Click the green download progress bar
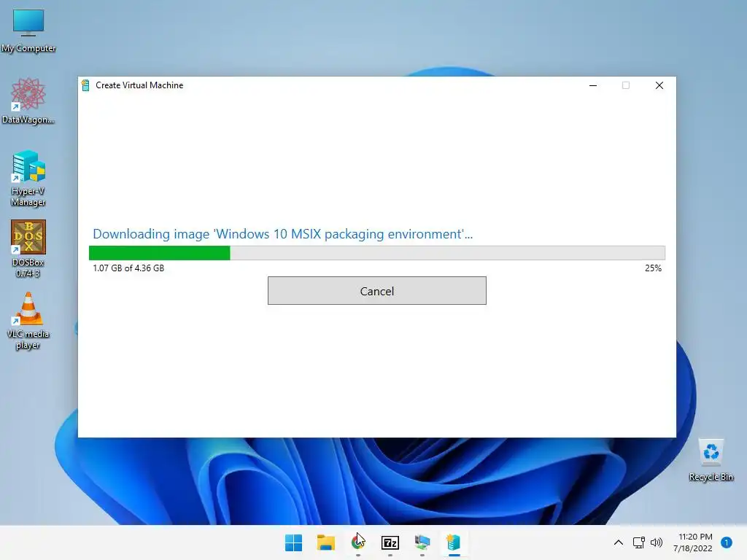Image resolution: width=747 pixels, height=560 pixels. tap(377, 253)
